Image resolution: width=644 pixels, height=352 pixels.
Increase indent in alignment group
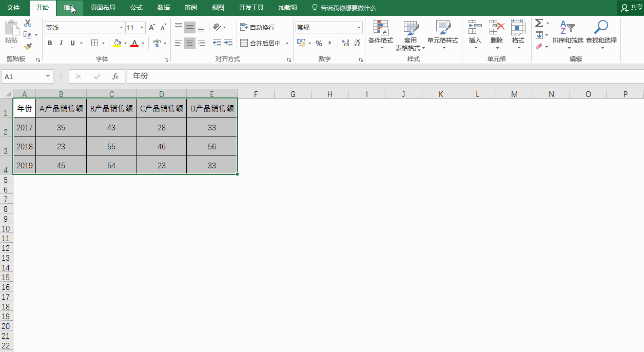(x=228, y=43)
